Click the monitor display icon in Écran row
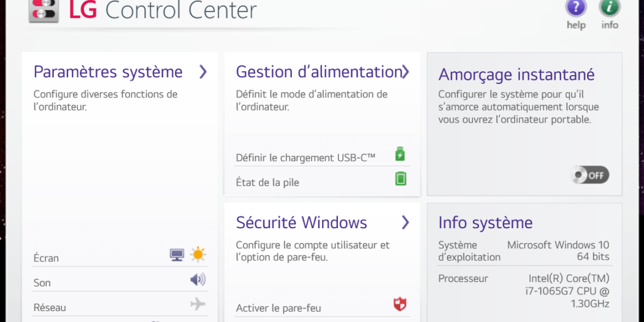644x322 pixels. [x=177, y=255]
